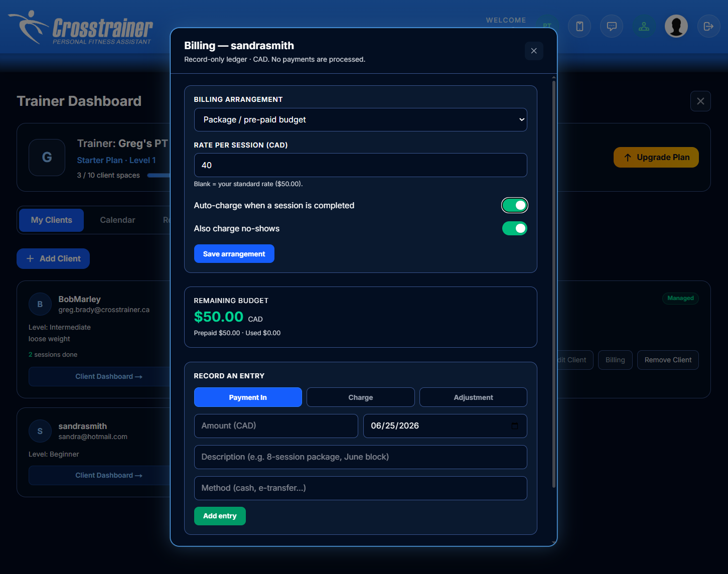Screen dimensions: 728x574
Task: Switch to the Calendar tab
Action: [117, 220]
